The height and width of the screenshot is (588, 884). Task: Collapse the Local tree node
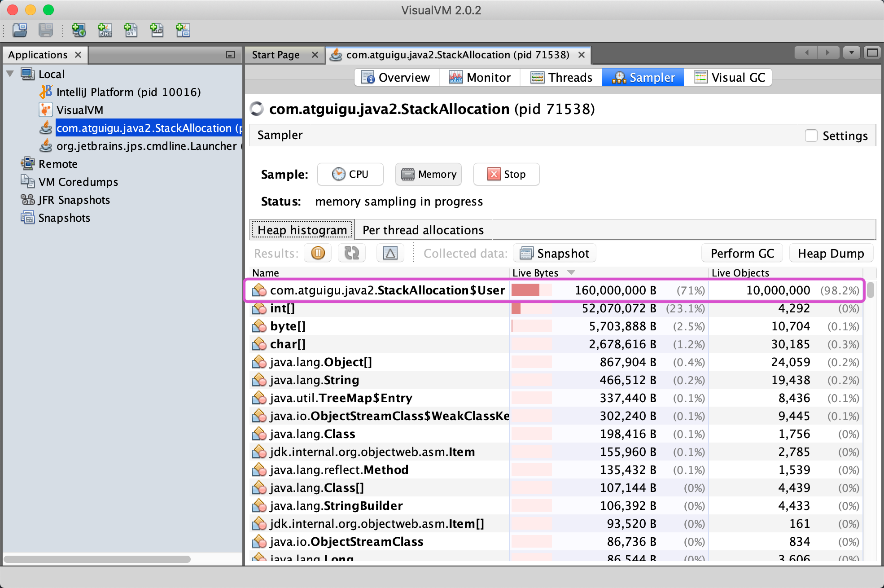coord(10,74)
